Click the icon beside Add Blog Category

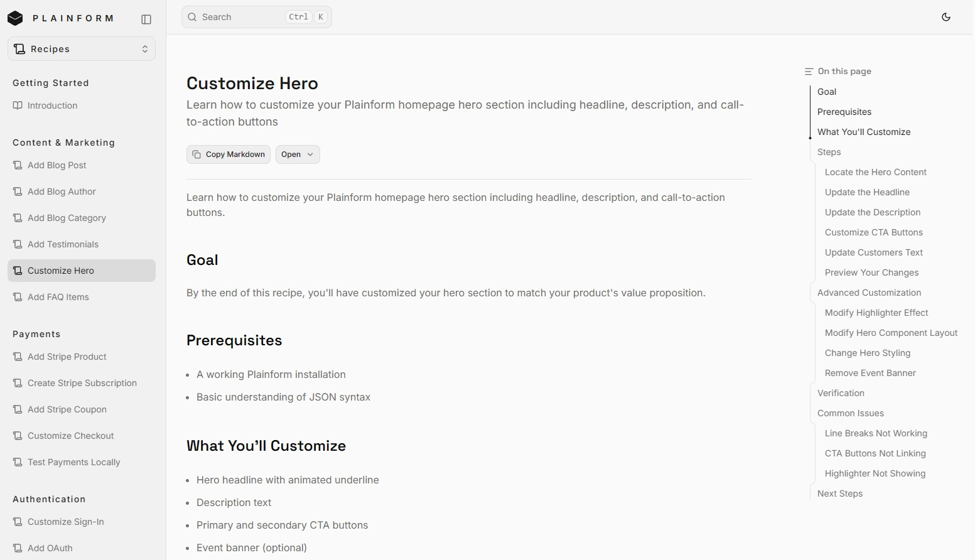pyautogui.click(x=18, y=218)
